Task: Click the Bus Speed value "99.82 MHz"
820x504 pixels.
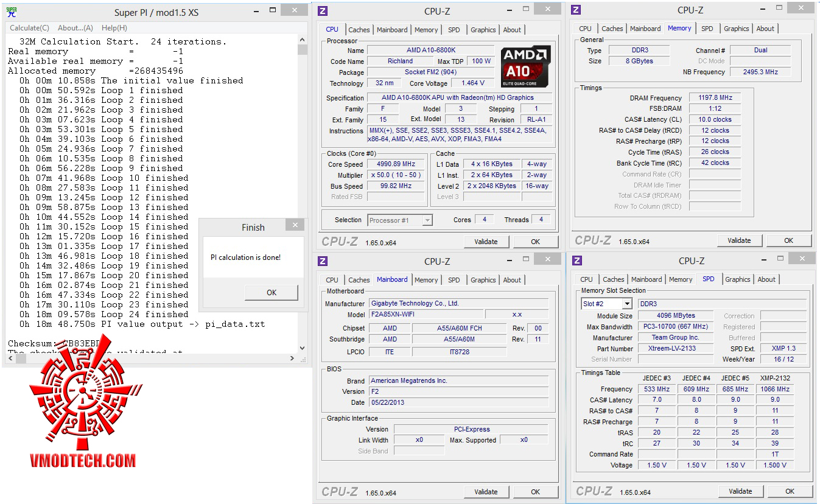Action: pos(396,186)
